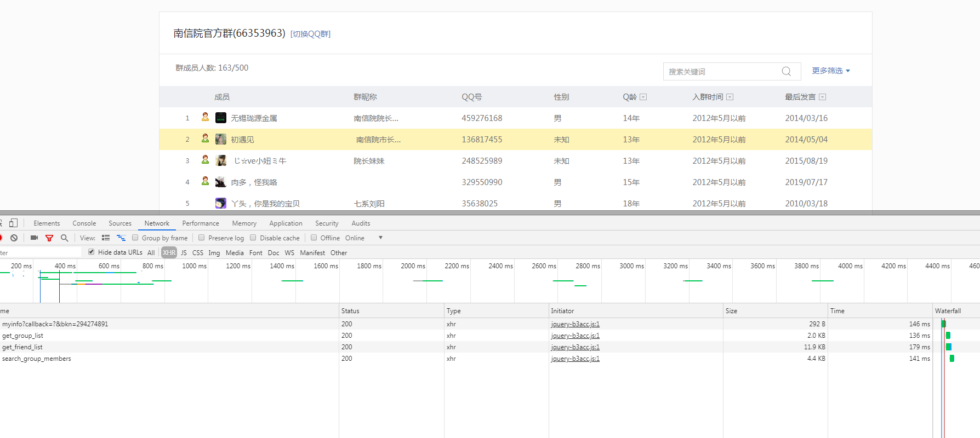
Task: Click the 1000 ms mark on the timeline overview
Action: point(194,266)
